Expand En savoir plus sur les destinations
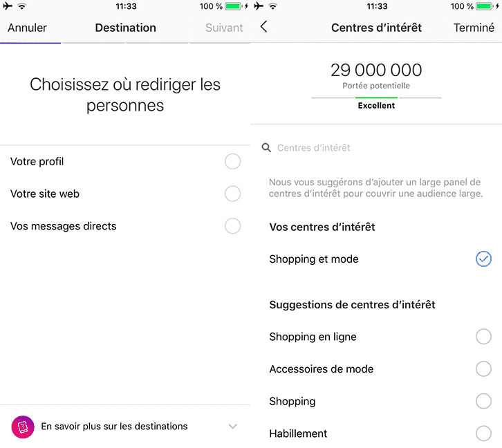The image size is (502, 448). click(x=233, y=427)
